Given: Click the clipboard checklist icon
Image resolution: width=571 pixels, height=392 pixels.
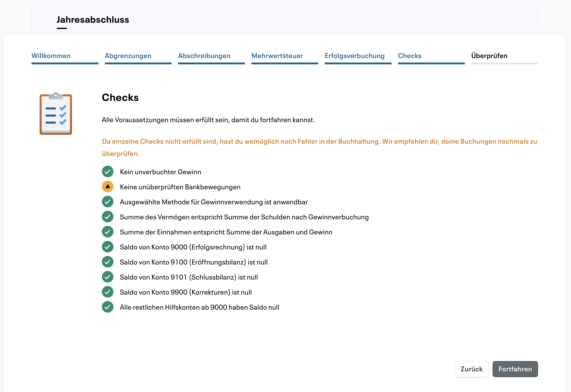Looking at the screenshot, I should 56,114.
